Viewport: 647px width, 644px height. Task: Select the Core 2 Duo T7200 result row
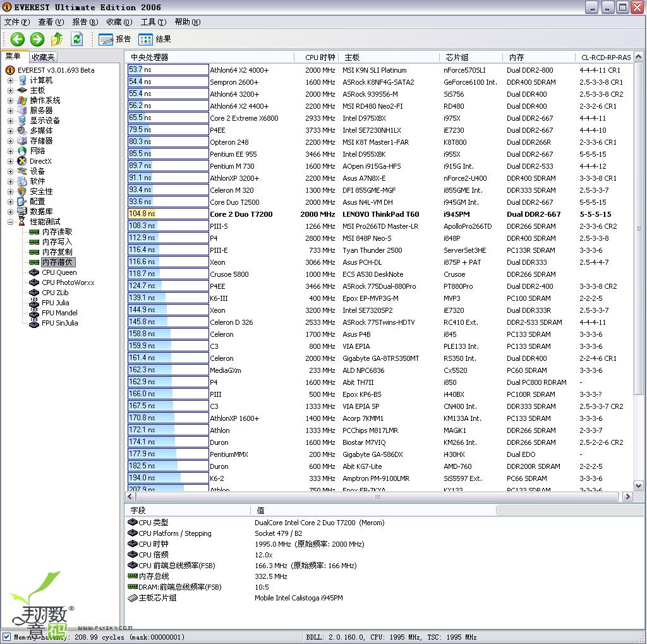(x=380, y=214)
